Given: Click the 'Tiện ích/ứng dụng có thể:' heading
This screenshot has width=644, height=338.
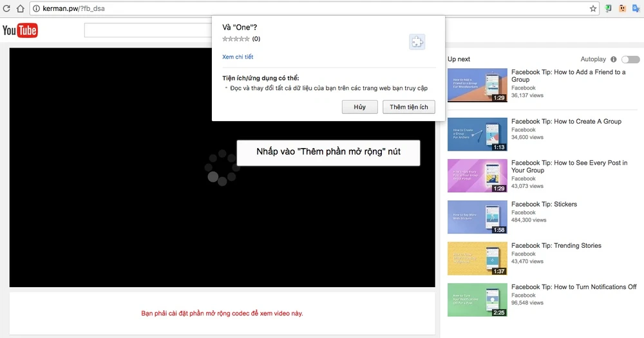Looking at the screenshot, I should pyautogui.click(x=261, y=78).
